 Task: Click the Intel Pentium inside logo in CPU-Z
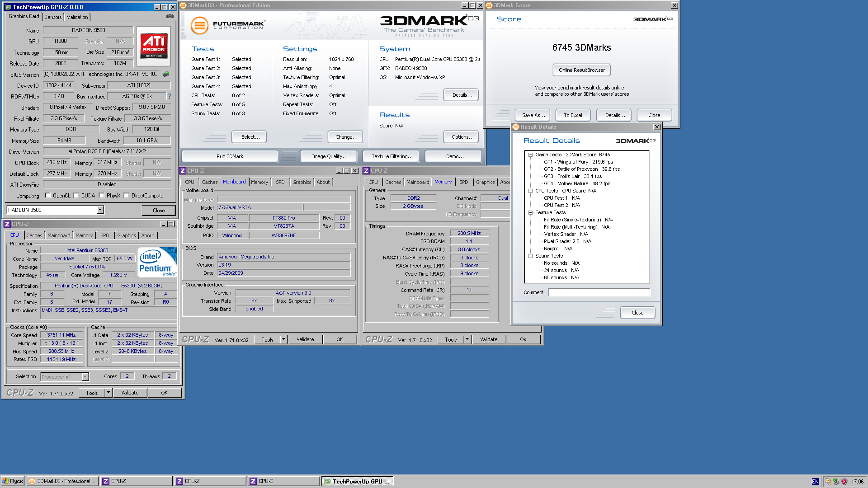pos(156,262)
